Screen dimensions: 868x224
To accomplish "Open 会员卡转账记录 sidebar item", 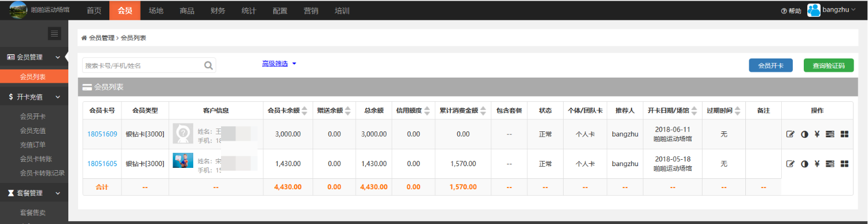I will [42, 172].
